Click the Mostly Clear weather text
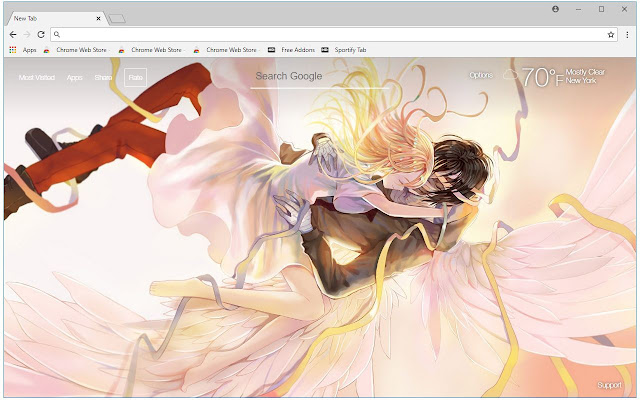640x400 pixels. click(x=585, y=72)
